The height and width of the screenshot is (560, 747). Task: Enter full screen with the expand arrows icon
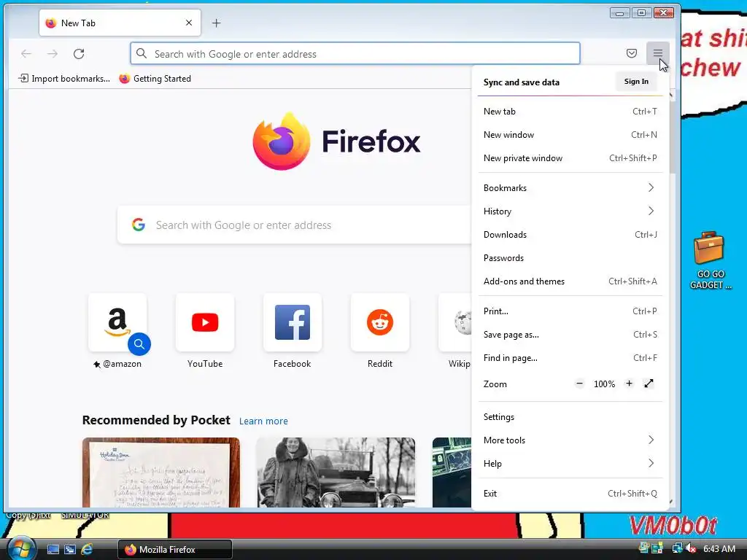click(649, 384)
